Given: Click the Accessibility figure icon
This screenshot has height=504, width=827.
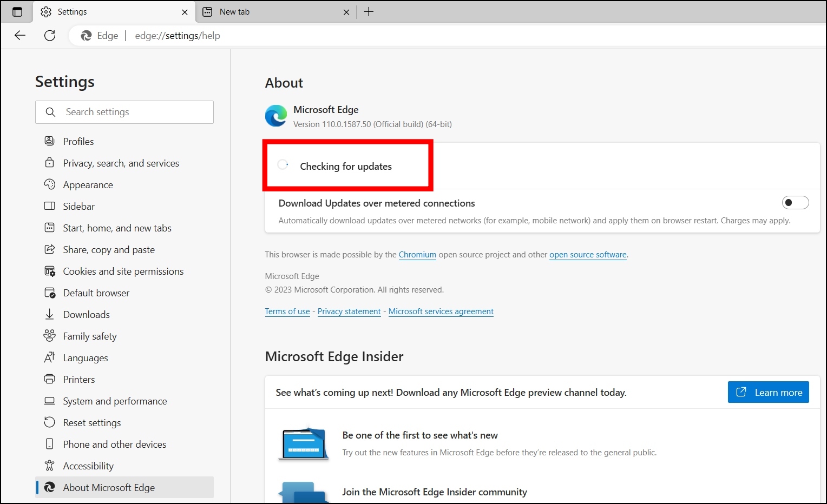Looking at the screenshot, I should tap(49, 465).
